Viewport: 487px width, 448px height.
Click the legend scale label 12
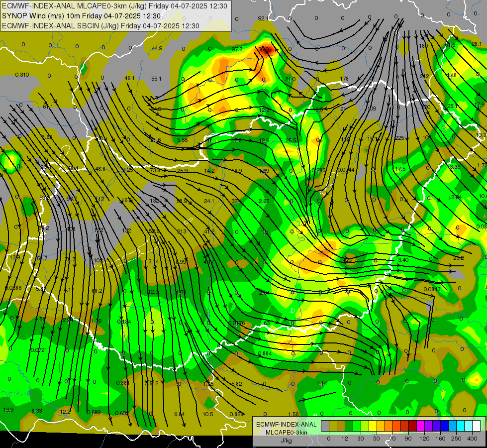point(345,439)
